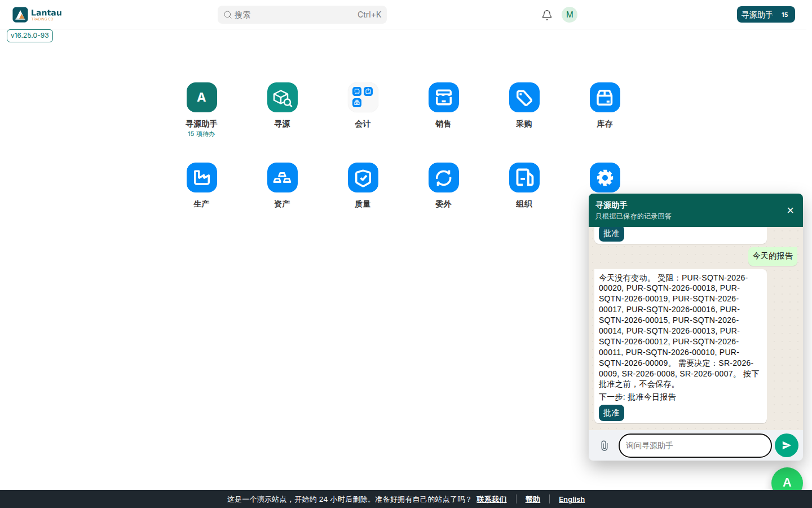Open the 委外 subcontracting module

tap(443, 178)
